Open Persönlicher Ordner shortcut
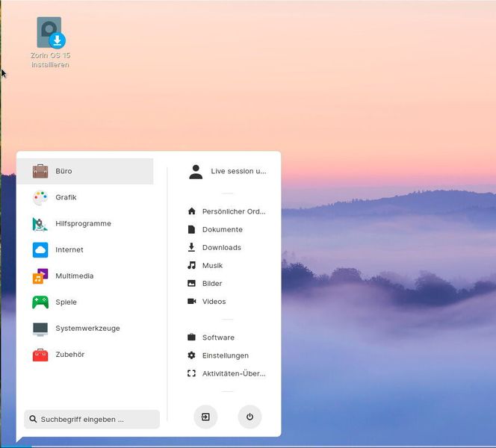Viewport: 496px width, 448px height. click(x=227, y=211)
